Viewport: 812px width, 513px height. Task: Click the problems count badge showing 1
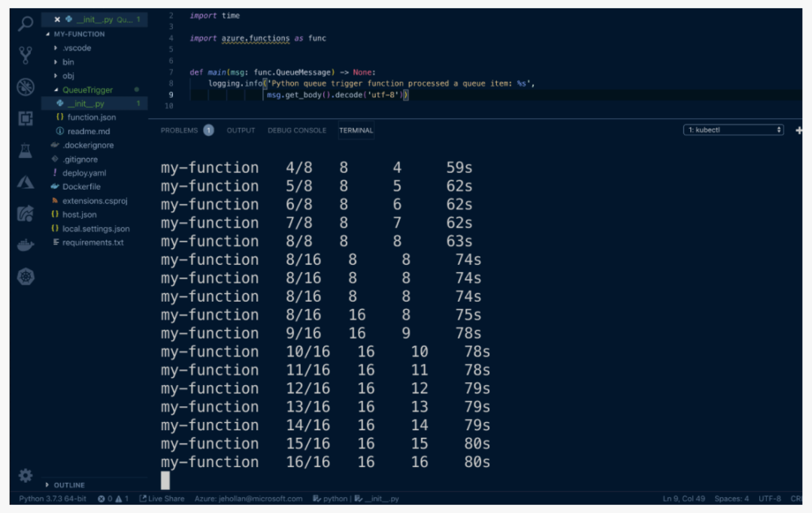(208, 130)
